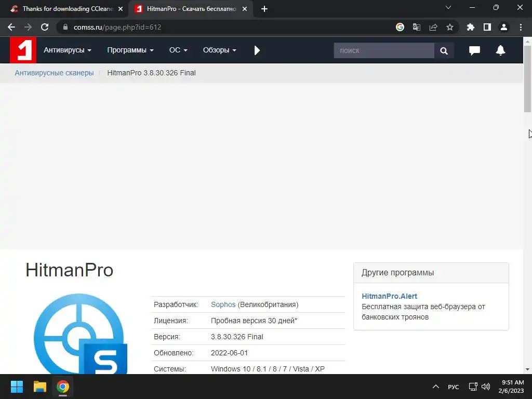Image resolution: width=532 pixels, height=399 pixels.
Task: Go forward in browser history
Action: click(x=28, y=27)
